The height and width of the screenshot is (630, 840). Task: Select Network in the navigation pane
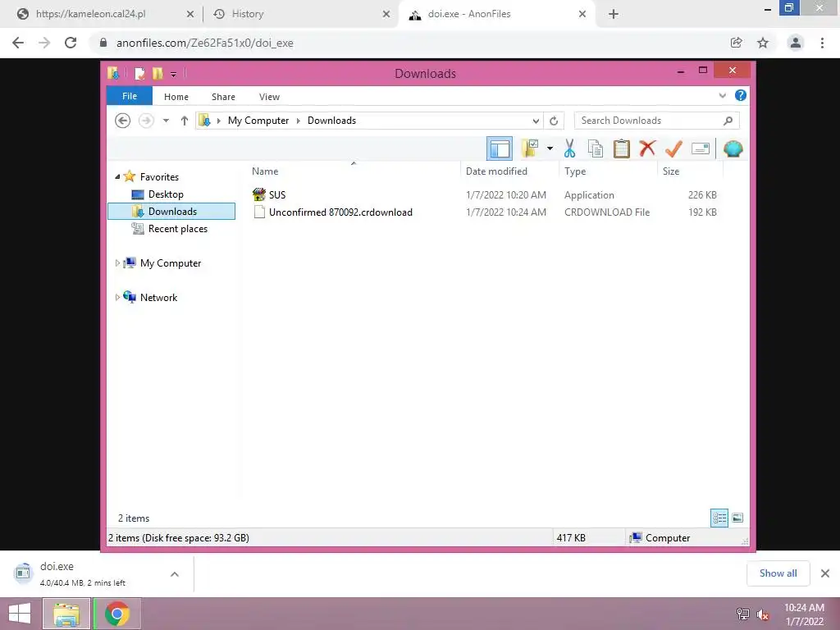[158, 297]
